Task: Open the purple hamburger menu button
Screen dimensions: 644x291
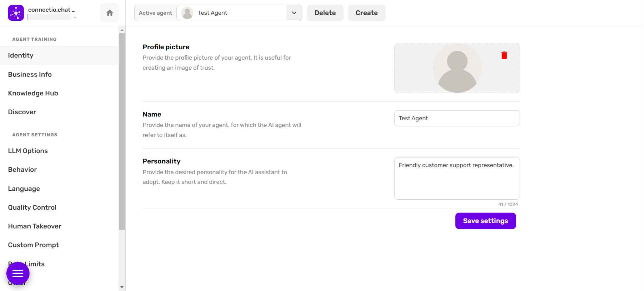Action: pyautogui.click(x=18, y=273)
